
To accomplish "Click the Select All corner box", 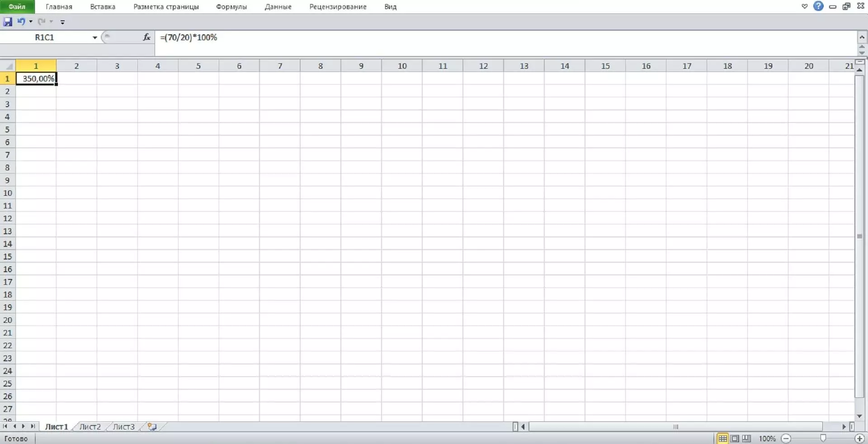I will click(8, 66).
